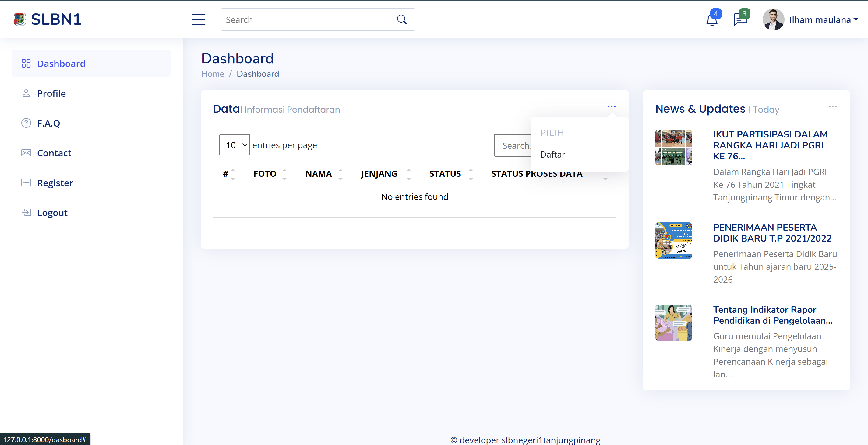The height and width of the screenshot is (445, 868).
Task: Go to Profile in sidebar
Action: 51,94
